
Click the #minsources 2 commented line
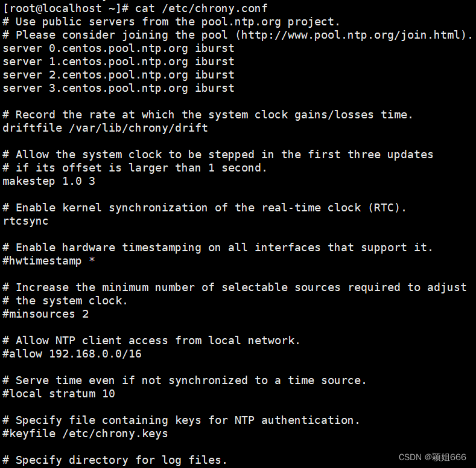45,314
